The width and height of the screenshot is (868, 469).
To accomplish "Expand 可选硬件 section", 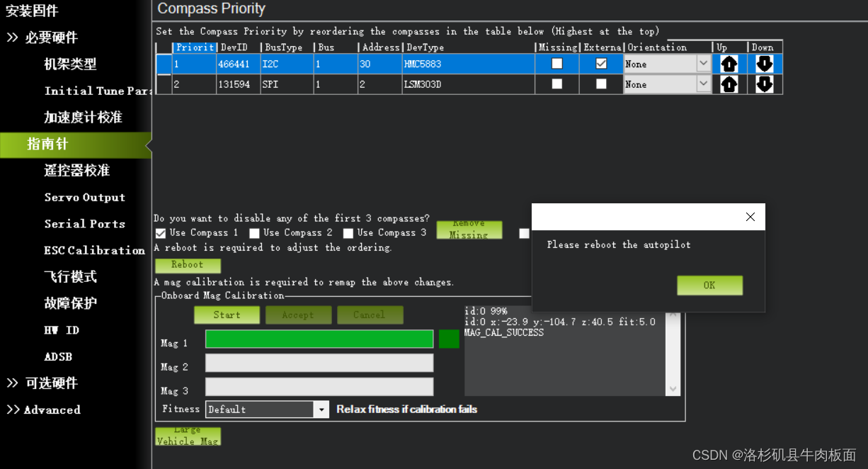I will [42, 383].
